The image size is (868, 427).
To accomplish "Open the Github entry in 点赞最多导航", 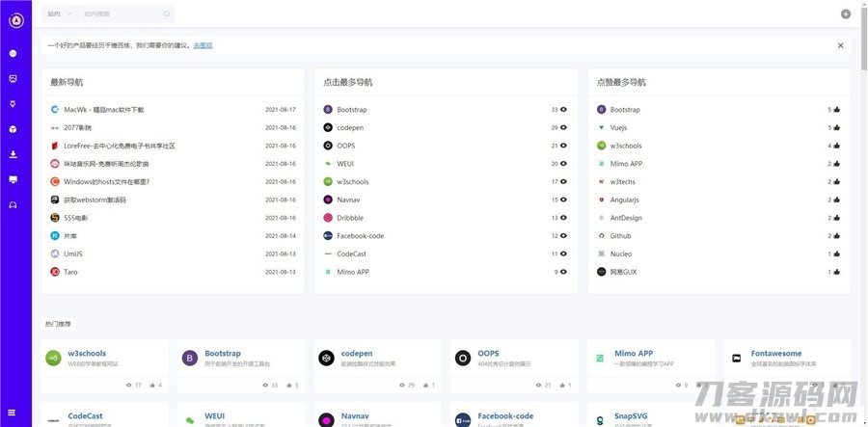I will pyautogui.click(x=620, y=236).
